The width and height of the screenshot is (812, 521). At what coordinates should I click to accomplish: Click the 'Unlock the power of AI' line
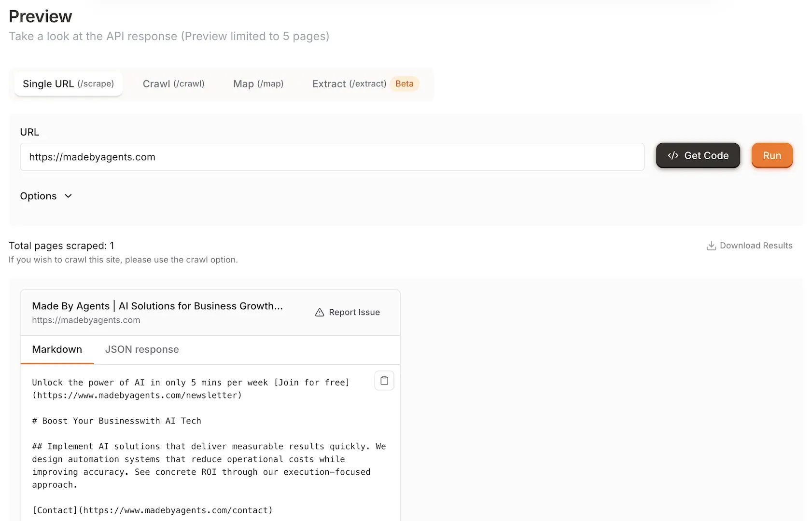[191, 383]
